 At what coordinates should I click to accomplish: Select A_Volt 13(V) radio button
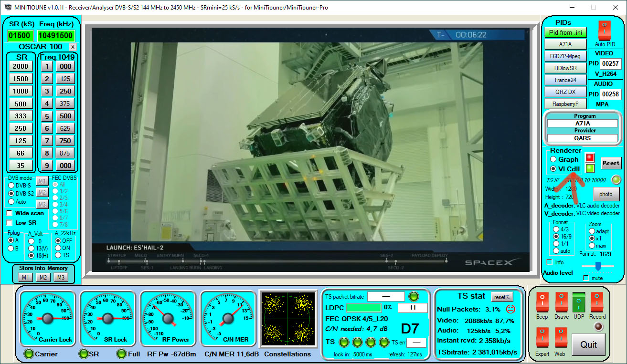(x=32, y=248)
